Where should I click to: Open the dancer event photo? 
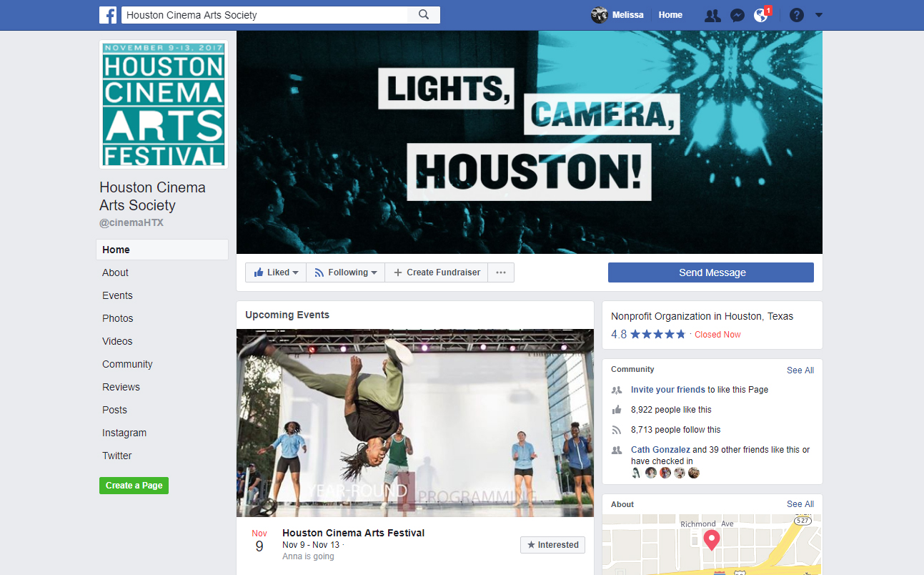click(415, 423)
